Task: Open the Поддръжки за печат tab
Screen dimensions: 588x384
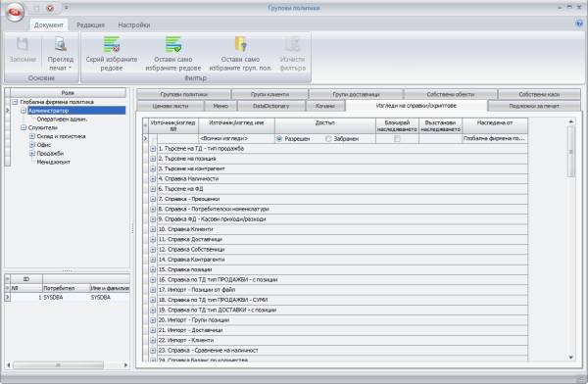Action: coord(534,106)
